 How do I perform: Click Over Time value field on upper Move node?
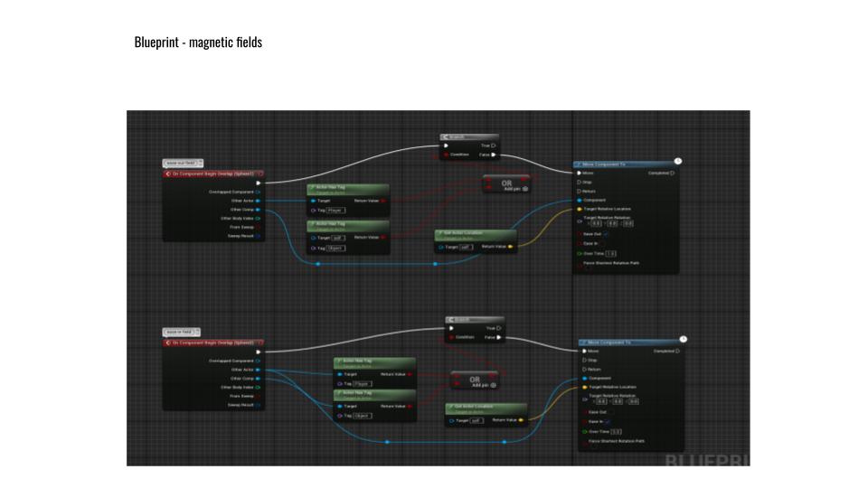610,253
